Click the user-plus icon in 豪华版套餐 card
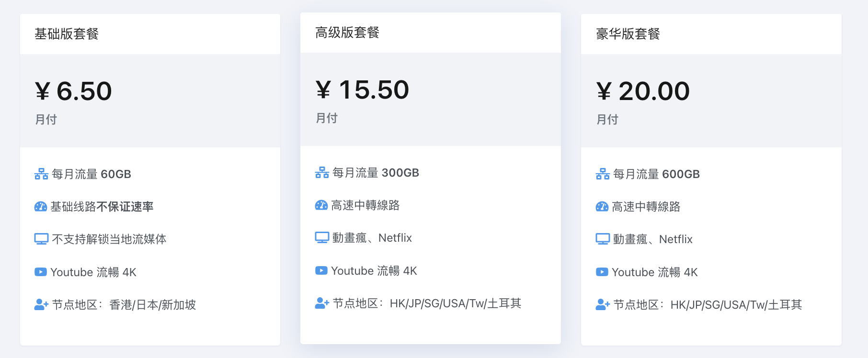868x358 pixels. 603,304
